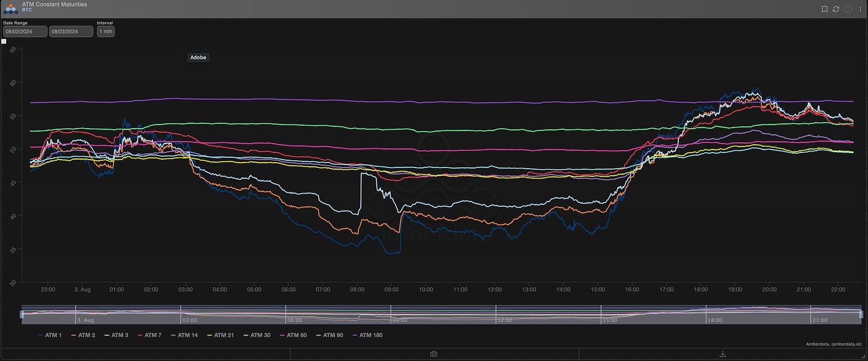Image resolution: width=868 pixels, height=361 pixels.
Task: Open the 1 min interval dropdown
Action: [x=106, y=32]
